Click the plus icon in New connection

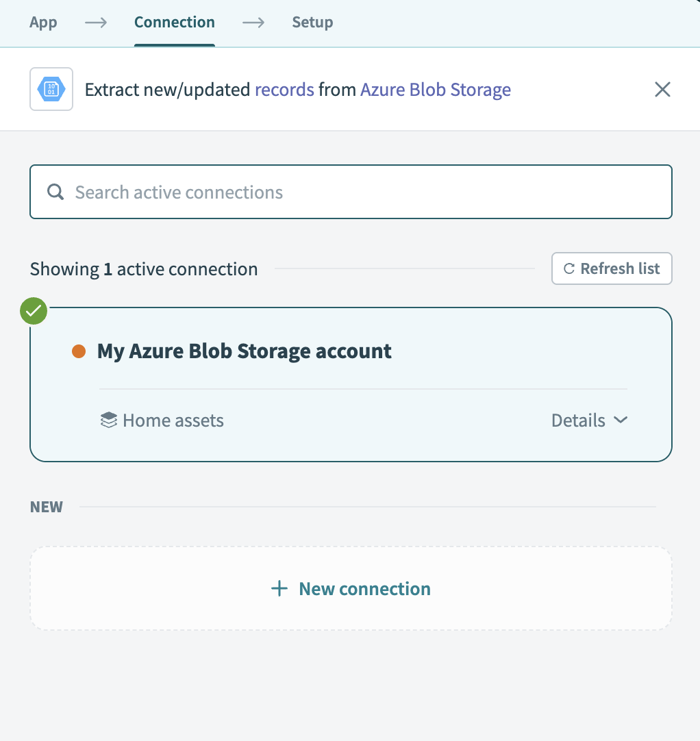point(279,588)
